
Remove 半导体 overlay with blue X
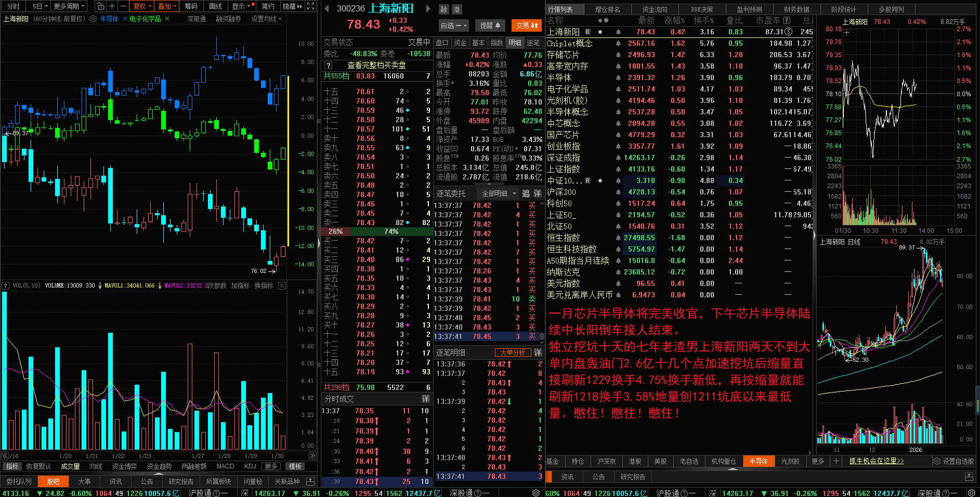click(125, 19)
